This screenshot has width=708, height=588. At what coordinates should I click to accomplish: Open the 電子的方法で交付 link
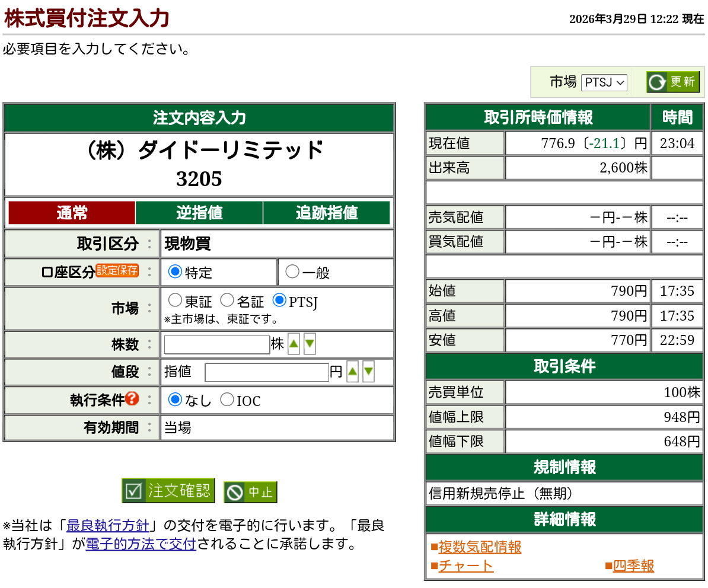(141, 544)
